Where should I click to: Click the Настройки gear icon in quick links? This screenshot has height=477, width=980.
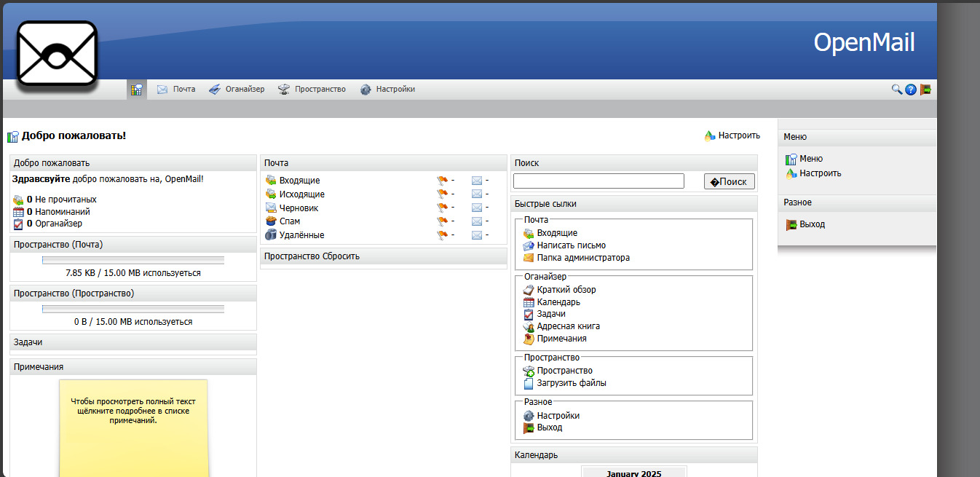click(529, 416)
